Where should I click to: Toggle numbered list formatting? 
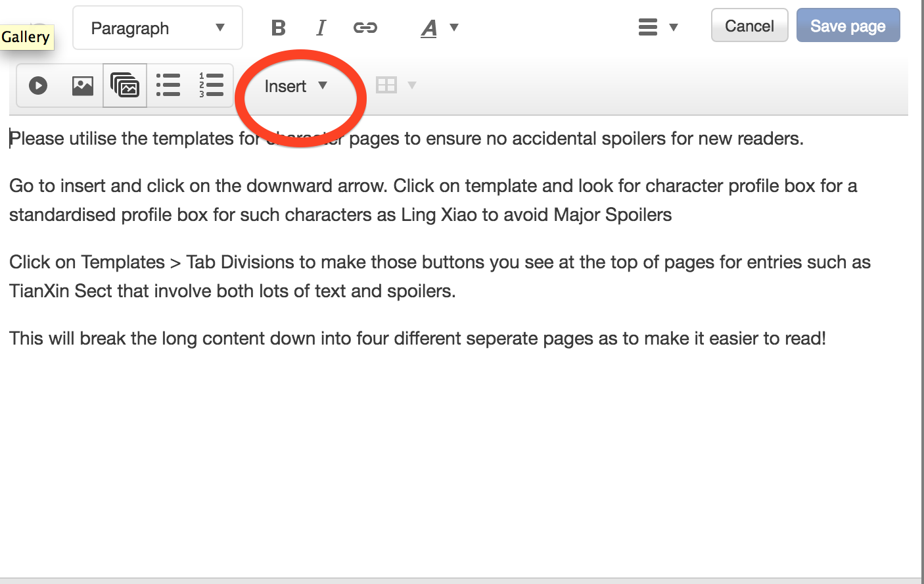(211, 85)
